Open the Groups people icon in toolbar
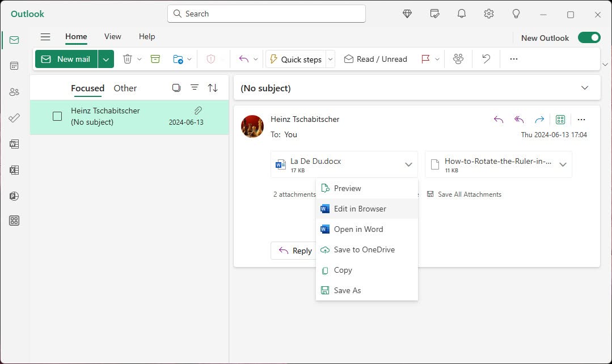This screenshot has width=612, height=364. pyautogui.click(x=458, y=59)
